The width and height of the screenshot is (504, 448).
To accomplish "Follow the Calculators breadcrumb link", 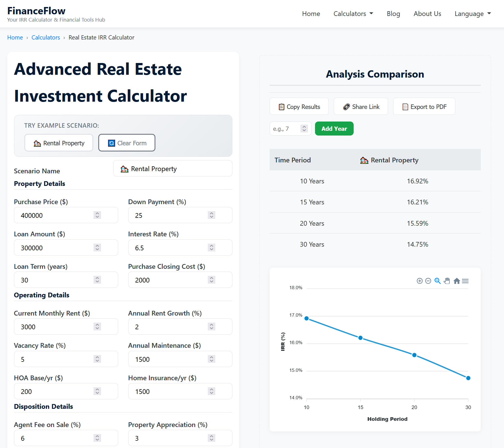I will (x=45, y=37).
